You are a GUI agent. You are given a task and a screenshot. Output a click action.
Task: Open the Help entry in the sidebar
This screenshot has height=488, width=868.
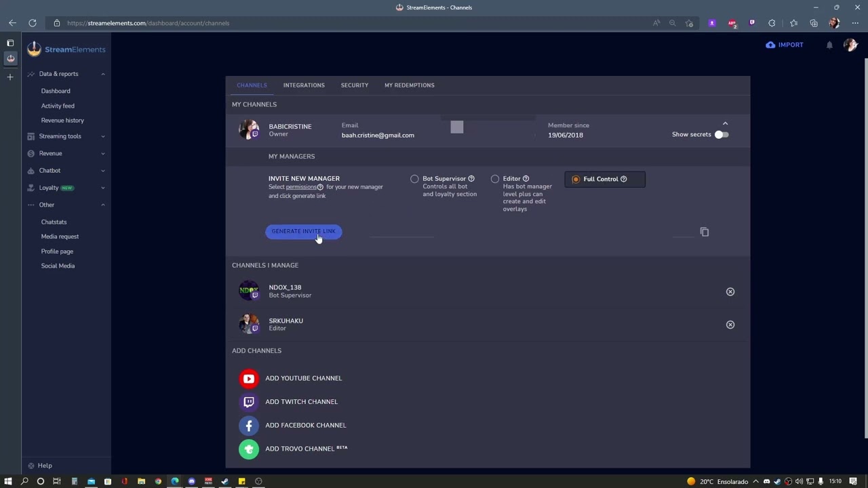(40, 466)
